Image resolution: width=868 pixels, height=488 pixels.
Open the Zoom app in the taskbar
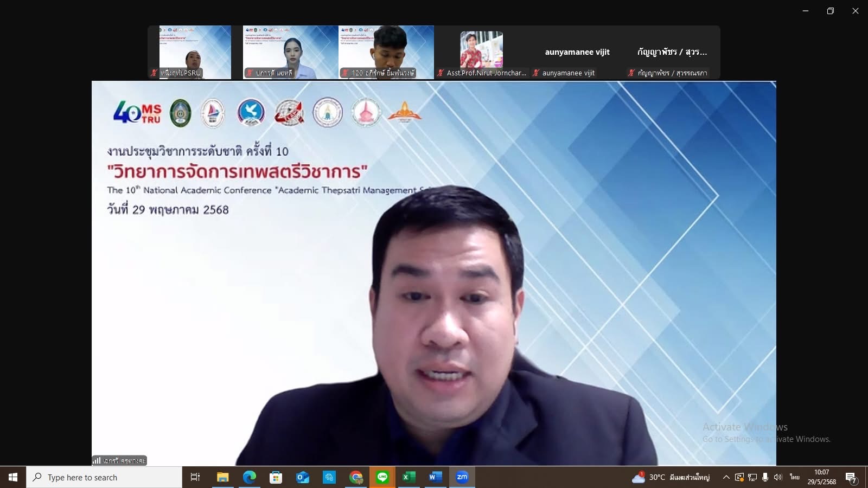point(462,477)
